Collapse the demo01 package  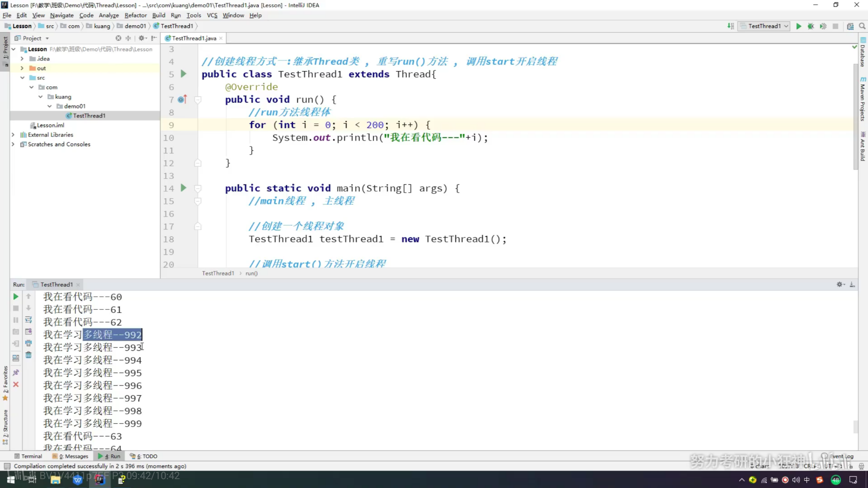pos(50,106)
